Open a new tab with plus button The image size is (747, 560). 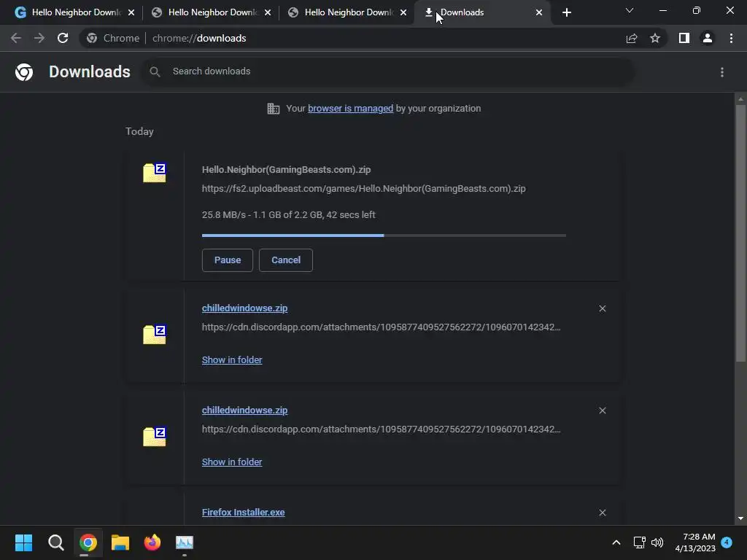[x=566, y=12]
